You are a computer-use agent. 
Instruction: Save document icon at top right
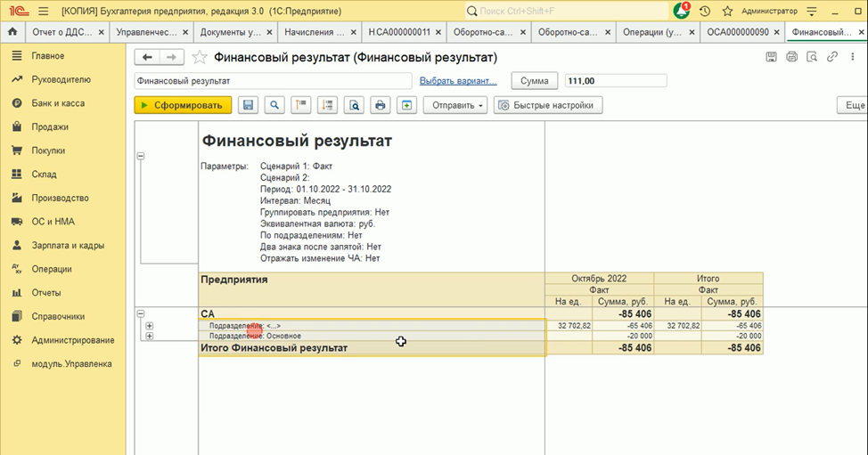pos(771,56)
